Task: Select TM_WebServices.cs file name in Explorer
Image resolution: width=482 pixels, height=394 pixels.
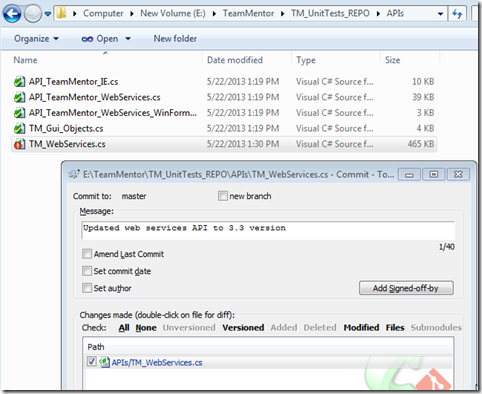Action: coord(67,144)
